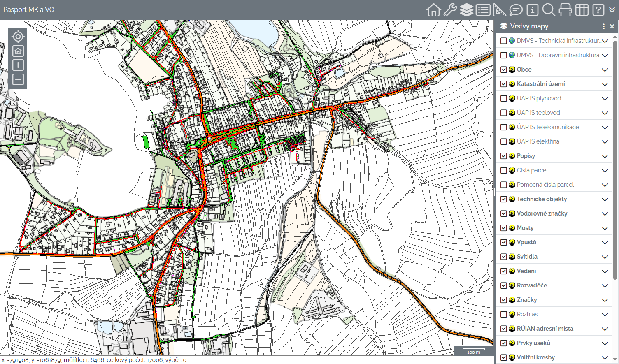Open the legend list icon
Screen dimensions: 619x364
tap(483, 10)
